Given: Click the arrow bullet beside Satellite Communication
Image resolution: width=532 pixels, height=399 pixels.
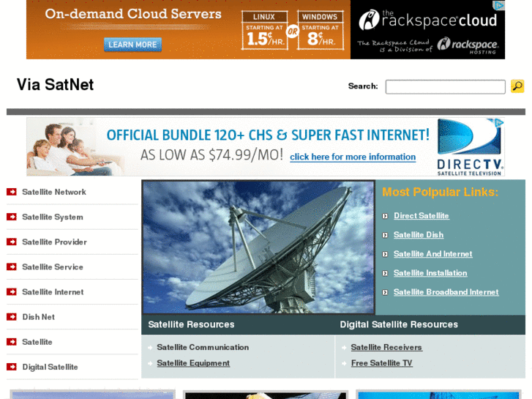Looking at the screenshot, I should 150,347.
